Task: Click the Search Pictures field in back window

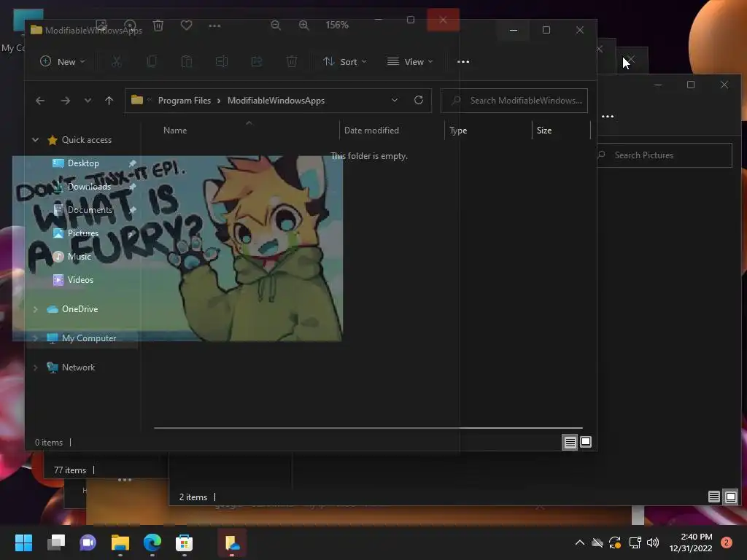Action: (664, 155)
